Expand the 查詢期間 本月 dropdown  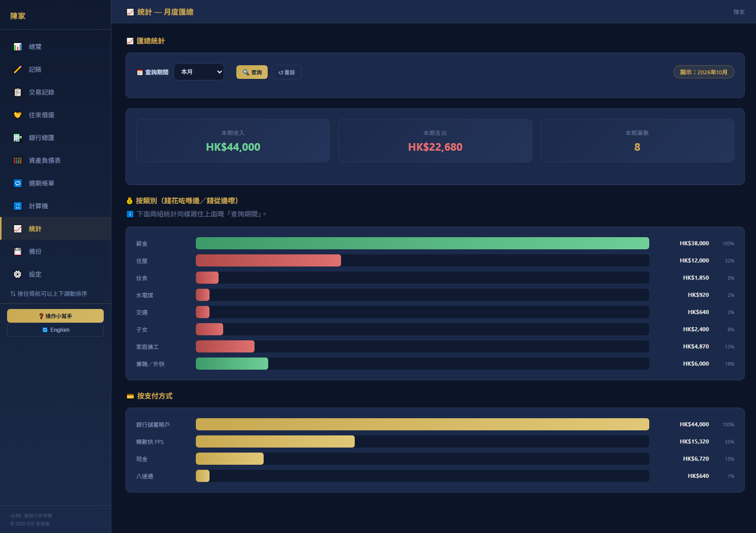tap(199, 72)
